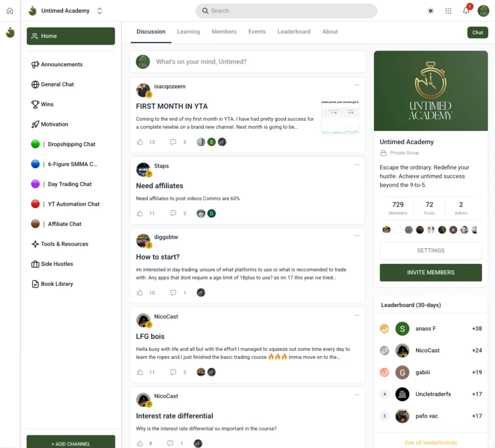
Task: Click the What's on your mind field
Action: (247, 62)
